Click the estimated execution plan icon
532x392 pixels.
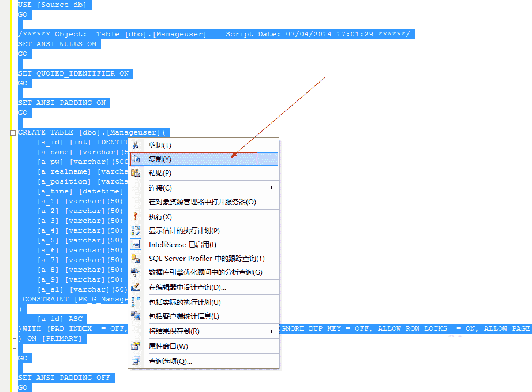click(136, 230)
